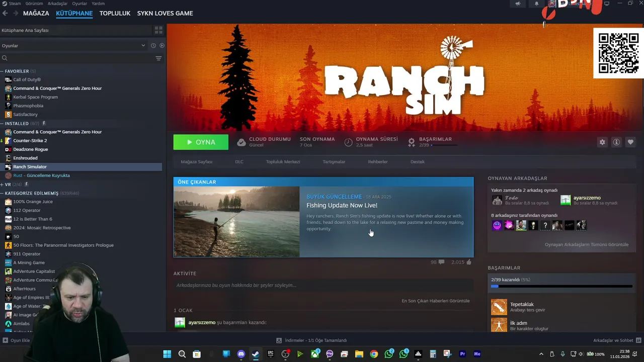Image resolution: width=644 pixels, height=362 pixels.
Task: Toggle sort by recent activity clock filter
Action: (x=153, y=46)
